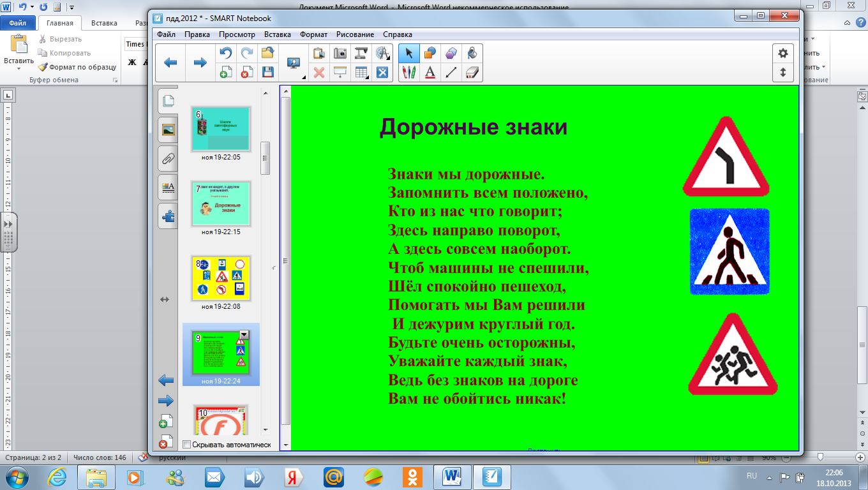Open Internet Explorer from taskbar
This screenshot has height=490, width=868.
(x=59, y=477)
